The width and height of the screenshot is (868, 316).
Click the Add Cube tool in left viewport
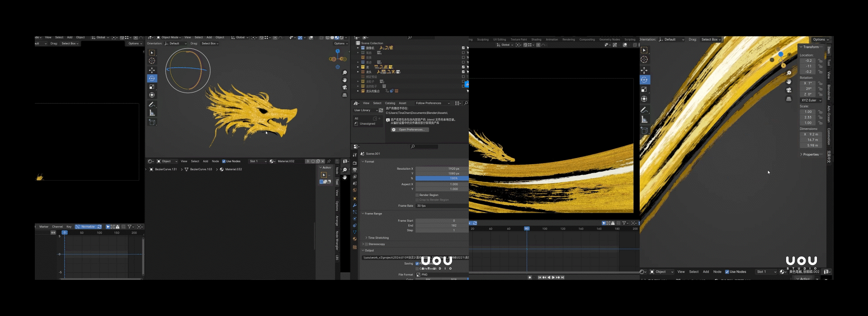point(152,122)
